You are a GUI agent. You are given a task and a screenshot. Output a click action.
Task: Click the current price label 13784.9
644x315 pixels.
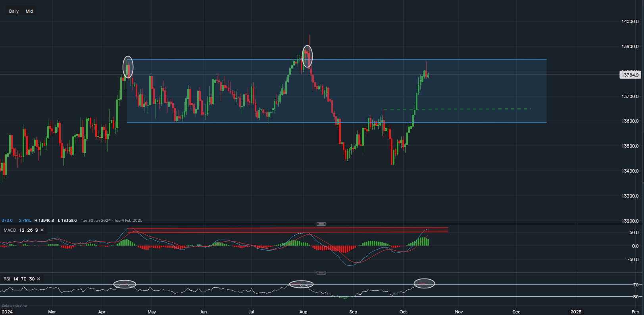tap(630, 75)
